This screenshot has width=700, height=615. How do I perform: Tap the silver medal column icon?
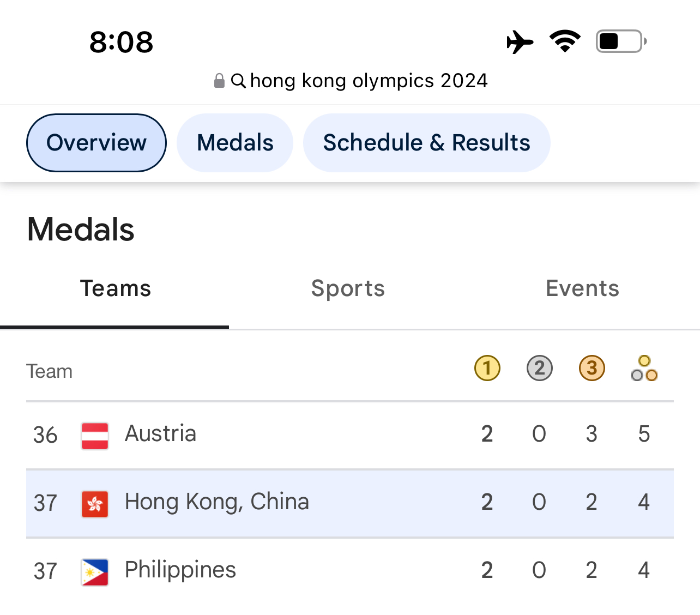(539, 368)
